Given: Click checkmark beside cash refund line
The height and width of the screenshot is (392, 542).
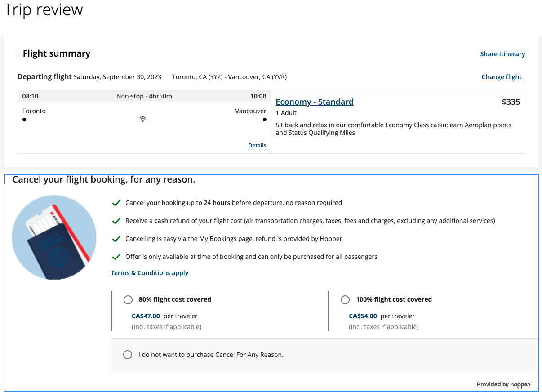Looking at the screenshot, I should point(116,221).
